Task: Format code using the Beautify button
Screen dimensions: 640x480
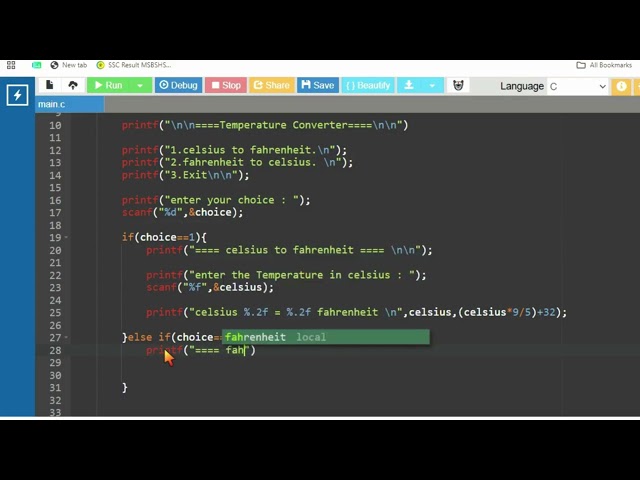Action: click(x=368, y=85)
